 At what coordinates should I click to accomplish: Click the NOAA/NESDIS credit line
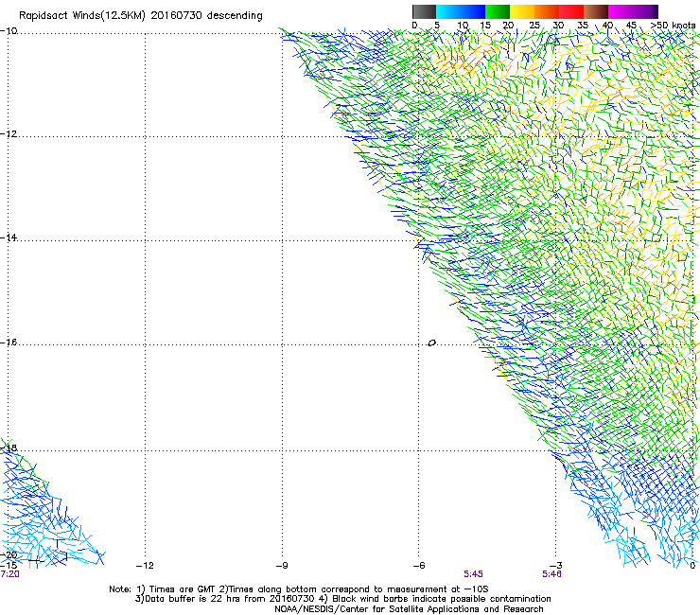[x=409, y=609]
